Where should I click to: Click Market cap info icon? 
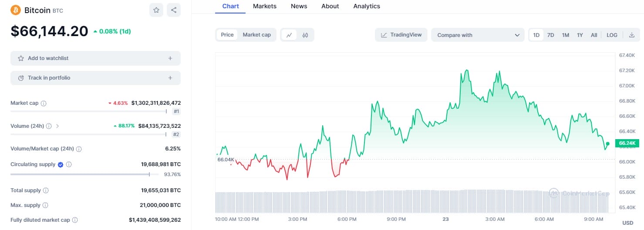pyautogui.click(x=44, y=103)
